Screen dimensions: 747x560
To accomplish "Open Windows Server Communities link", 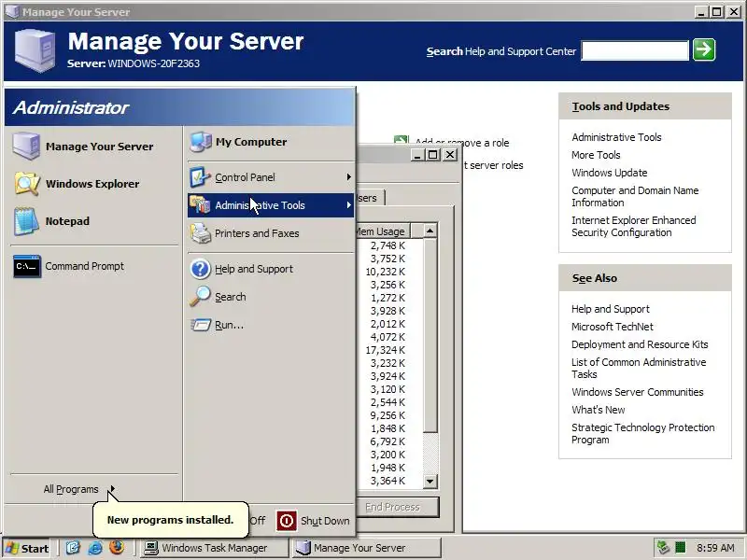I will click(638, 392).
